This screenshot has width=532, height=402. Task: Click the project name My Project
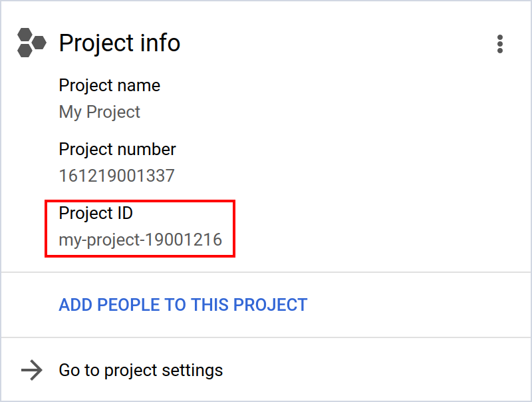click(99, 112)
